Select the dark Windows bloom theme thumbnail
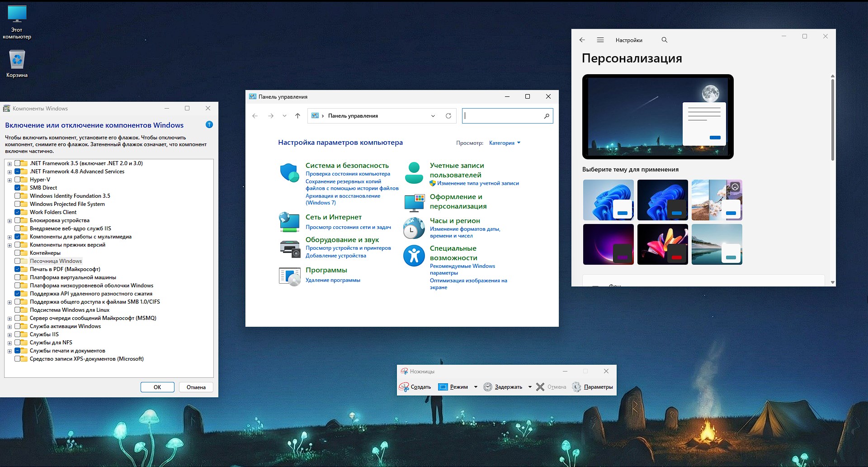The width and height of the screenshot is (868, 467). tap(662, 200)
